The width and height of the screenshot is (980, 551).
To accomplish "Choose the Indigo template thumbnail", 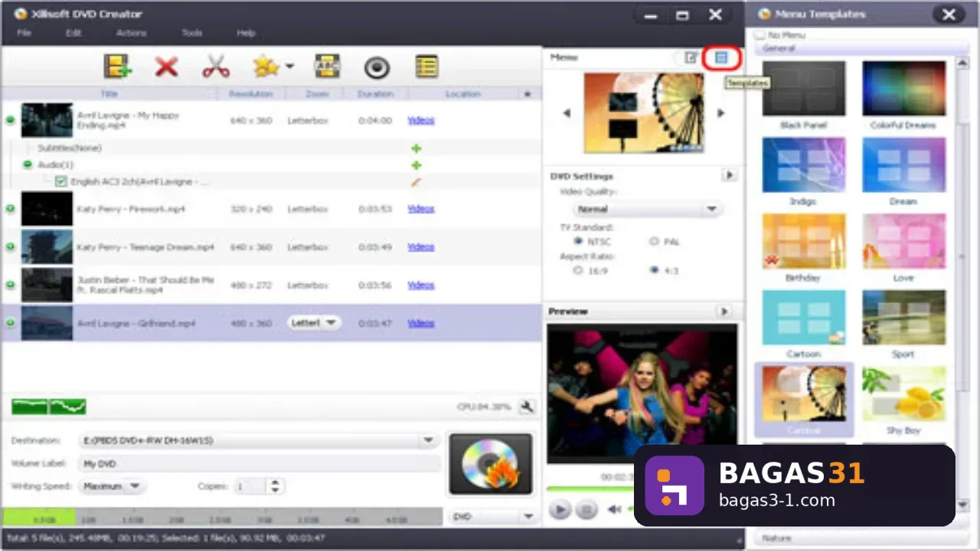I will 804,165.
